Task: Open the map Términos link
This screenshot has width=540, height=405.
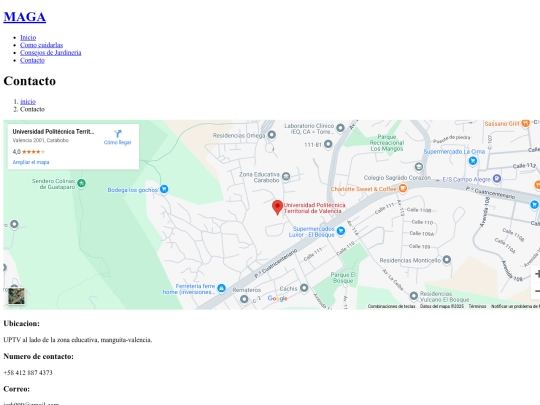Action: [x=477, y=306]
